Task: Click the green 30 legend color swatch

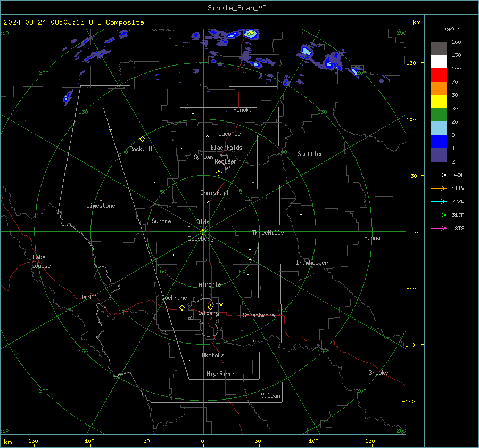Action: [x=439, y=115]
